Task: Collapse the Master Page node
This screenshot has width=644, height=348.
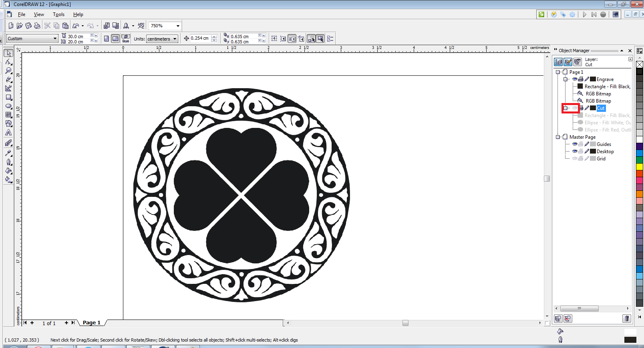Action: click(558, 137)
